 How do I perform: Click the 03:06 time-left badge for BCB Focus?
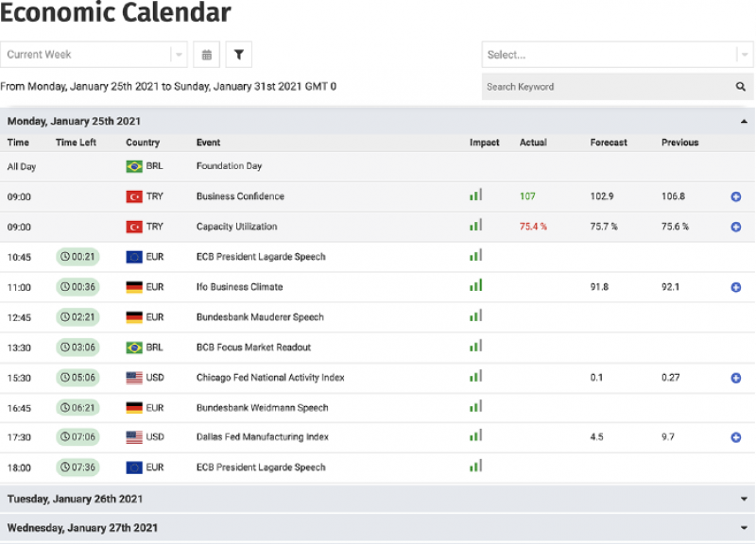(x=77, y=348)
